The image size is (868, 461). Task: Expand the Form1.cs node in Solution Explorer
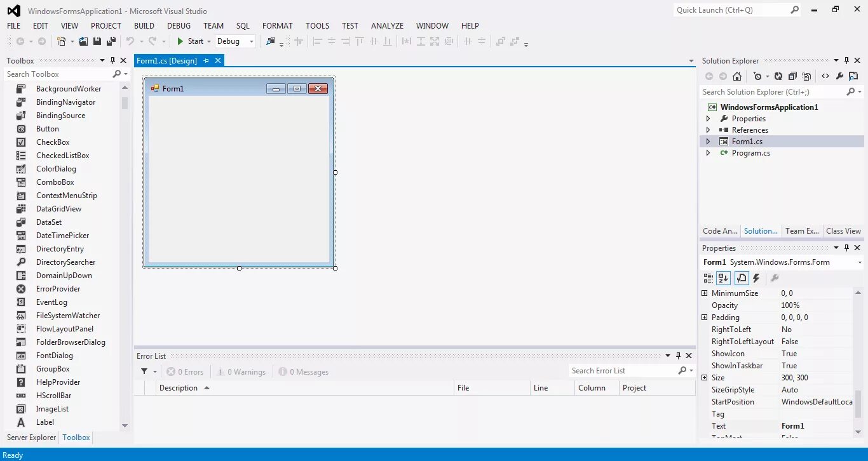[709, 142]
